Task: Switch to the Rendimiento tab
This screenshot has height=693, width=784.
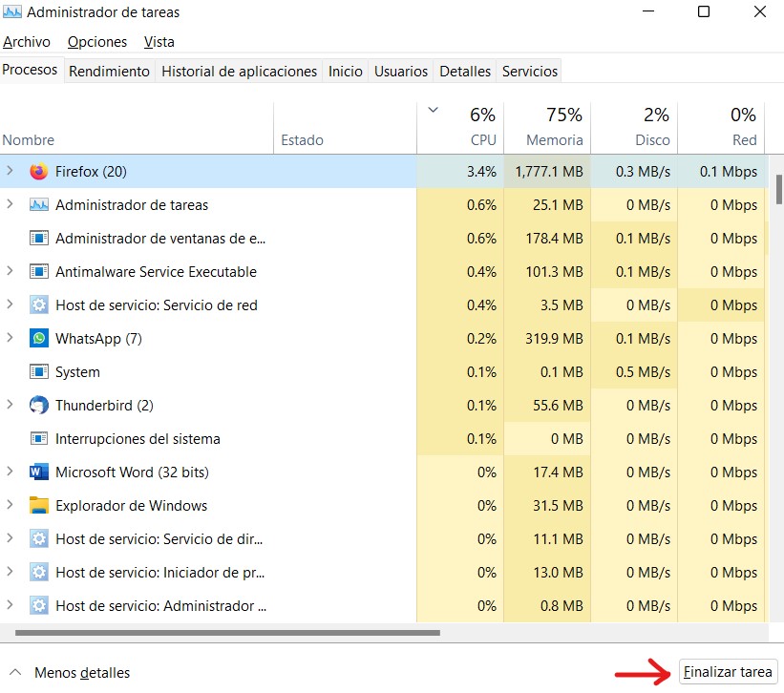Action: click(109, 72)
